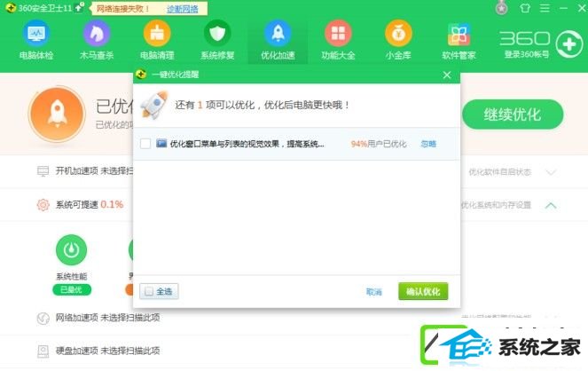Click the 继续优化 button

(x=513, y=114)
